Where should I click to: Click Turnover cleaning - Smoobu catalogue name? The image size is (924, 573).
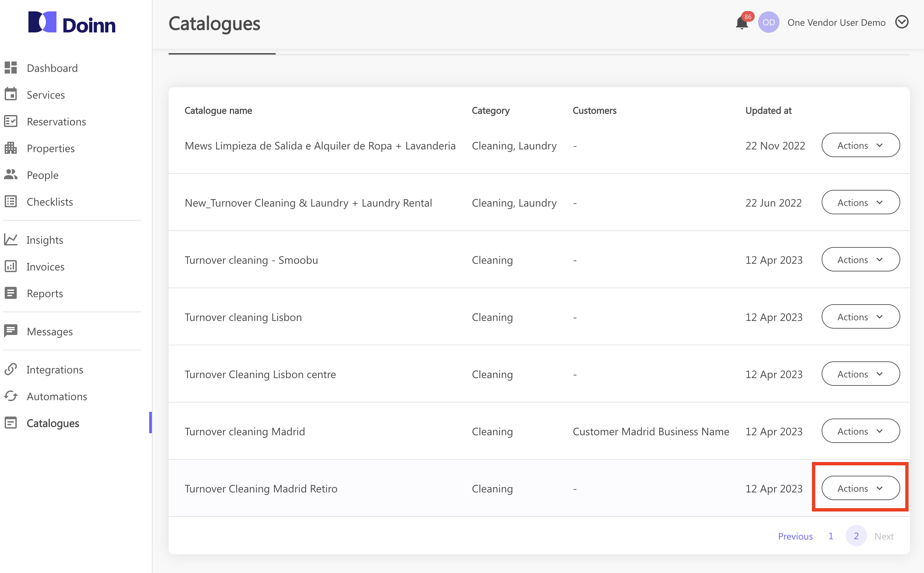(x=251, y=260)
